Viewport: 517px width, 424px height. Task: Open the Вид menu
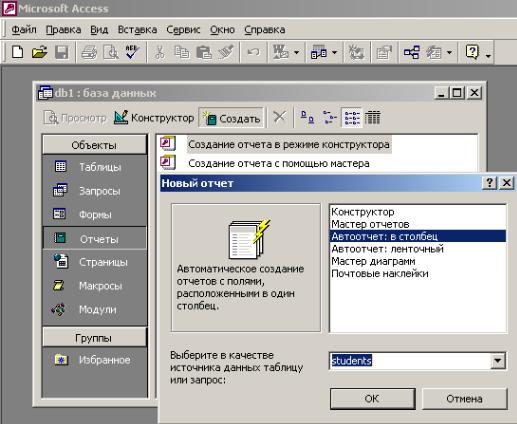99,30
